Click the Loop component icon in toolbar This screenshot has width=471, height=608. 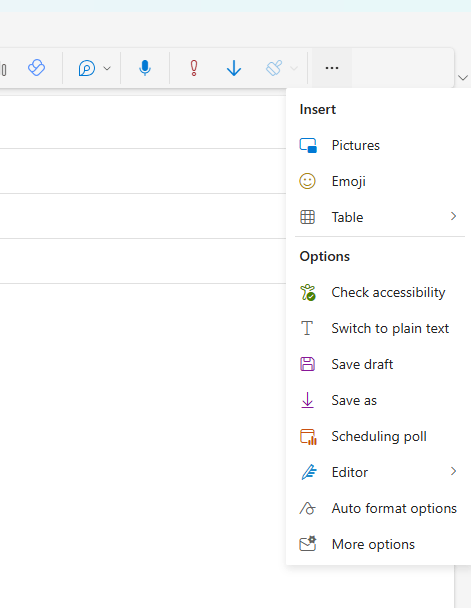(x=36, y=68)
